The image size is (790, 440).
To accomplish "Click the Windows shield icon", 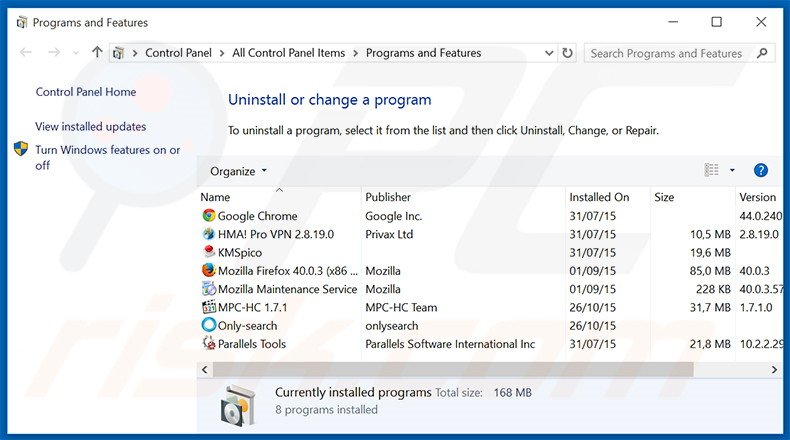I will [21, 149].
